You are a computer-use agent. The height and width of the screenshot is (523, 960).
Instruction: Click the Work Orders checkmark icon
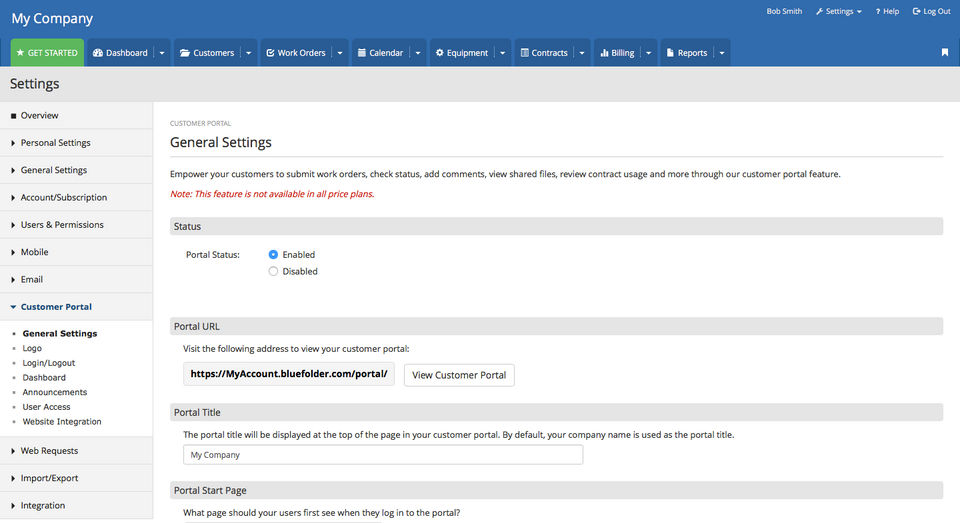click(x=269, y=53)
